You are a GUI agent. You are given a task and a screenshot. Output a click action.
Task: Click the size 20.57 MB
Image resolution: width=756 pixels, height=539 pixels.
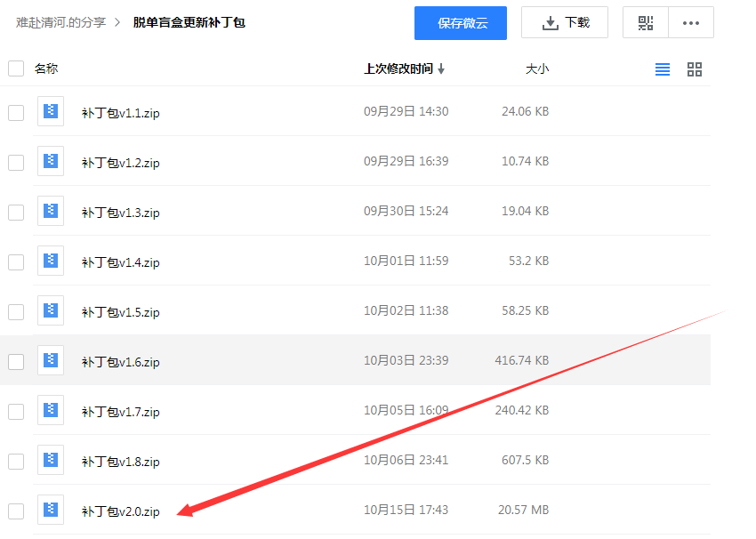point(523,510)
